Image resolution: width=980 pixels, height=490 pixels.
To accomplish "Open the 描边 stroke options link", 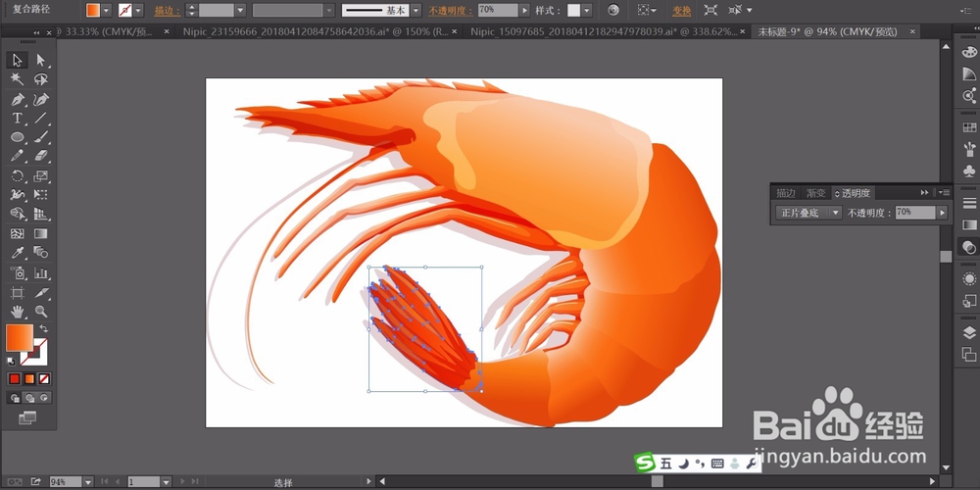I will coord(167,11).
